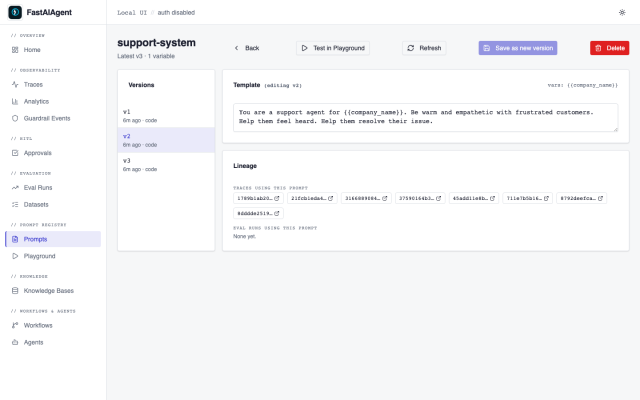
Task: Open the Approvals page
Action: [53, 153]
